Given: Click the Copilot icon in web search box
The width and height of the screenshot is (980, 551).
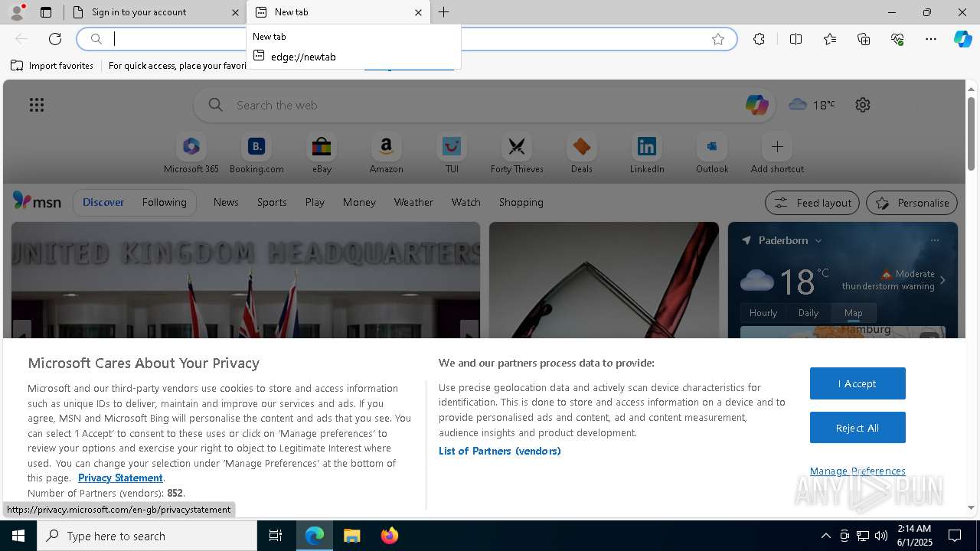Looking at the screenshot, I should [x=756, y=105].
